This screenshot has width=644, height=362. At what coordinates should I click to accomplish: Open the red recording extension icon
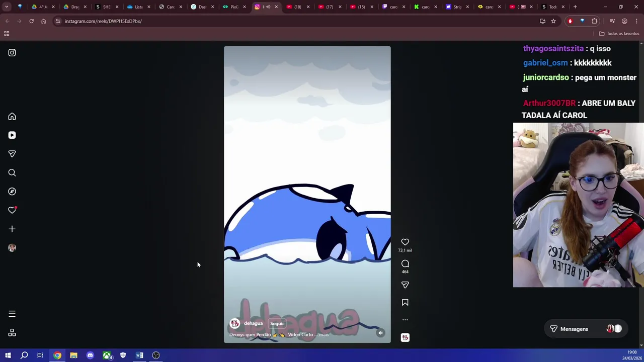coord(570,21)
